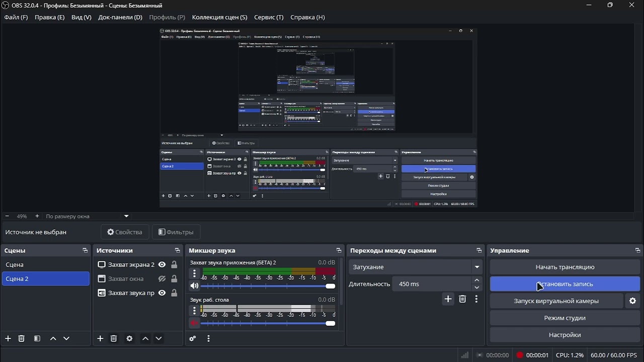Click Начать трансляцию button
The image size is (644, 362).
coord(565,267)
